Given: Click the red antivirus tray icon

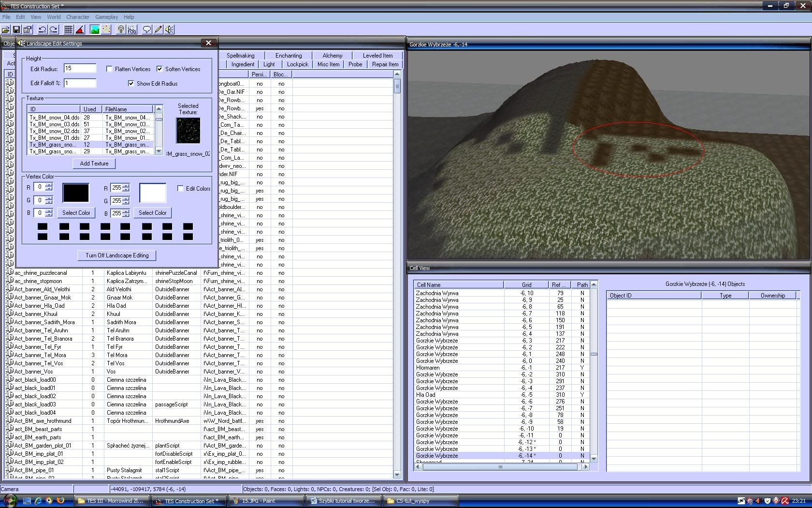Looking at the screenshot, I should tap(785, 501).
